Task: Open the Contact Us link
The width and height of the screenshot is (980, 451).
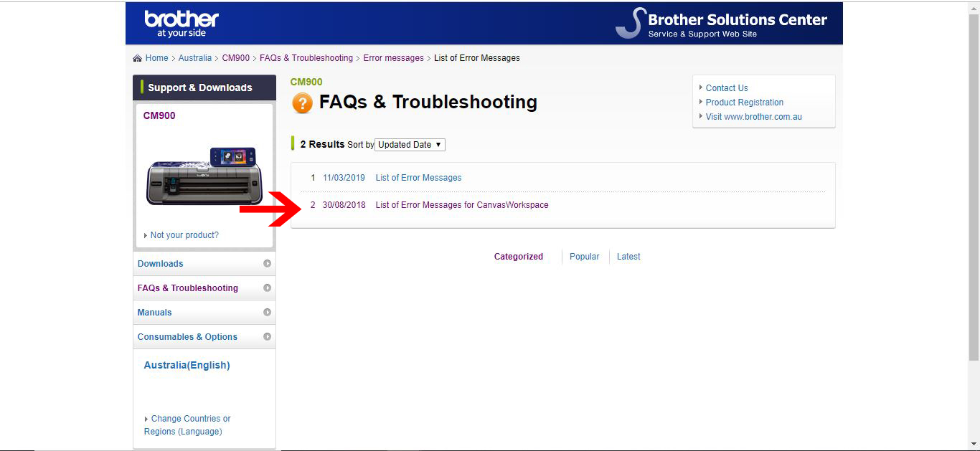Action: pos(727,88)
